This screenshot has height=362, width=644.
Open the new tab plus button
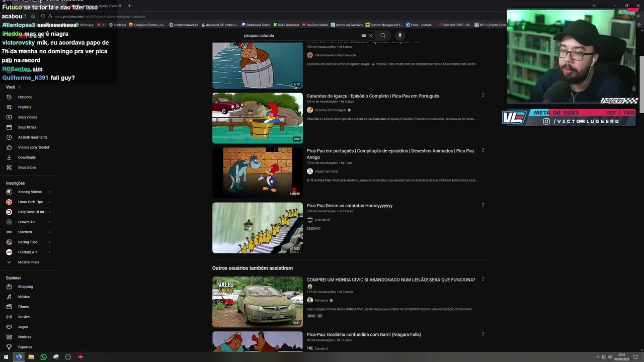point(129,6)
